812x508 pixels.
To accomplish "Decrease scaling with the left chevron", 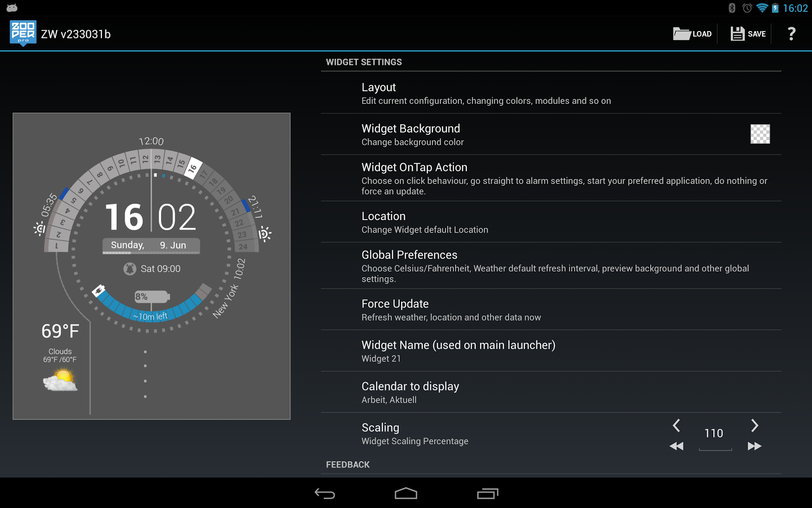I will point(676,426).
